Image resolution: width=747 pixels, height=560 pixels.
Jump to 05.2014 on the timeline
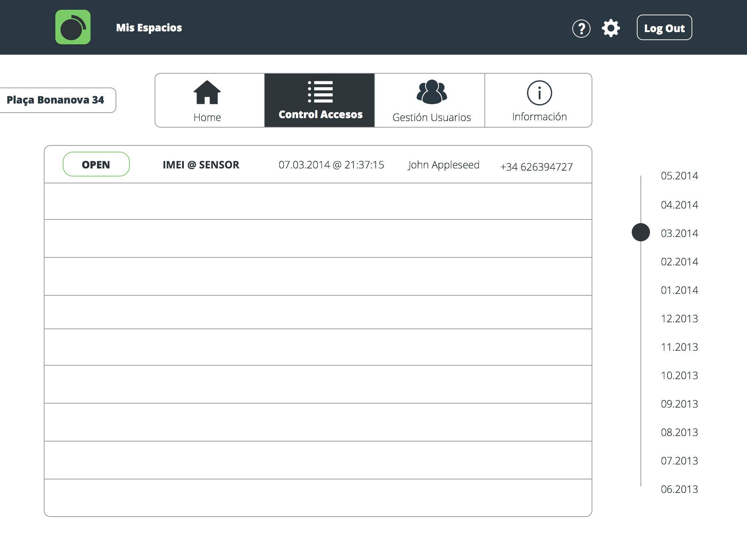pos(679,176)
